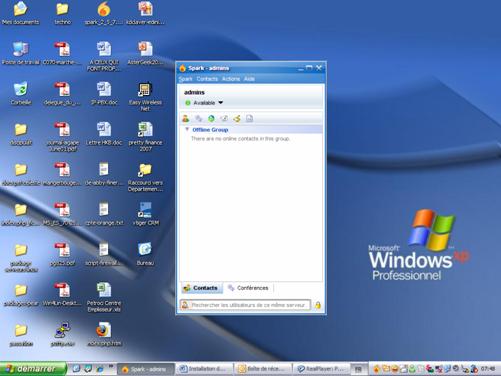Open the Available status dropdown
This screenshot has height=376, width=501.
tap(204, 103)
